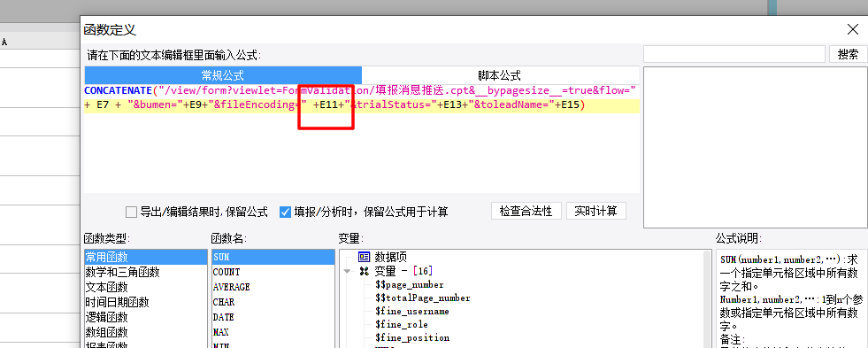Select 常用函数 function type
Screen dimensions: 868x348
pos(146,257)
